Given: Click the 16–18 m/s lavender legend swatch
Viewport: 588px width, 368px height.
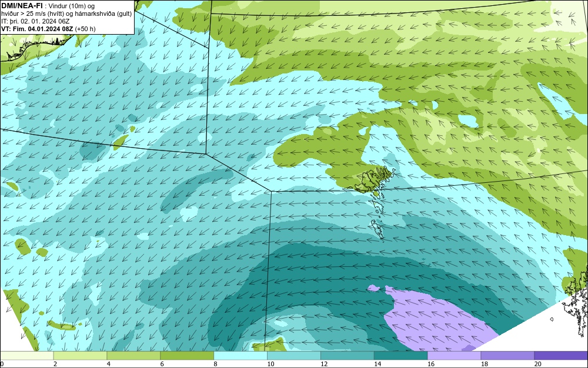Looking at the screenshot, I should (x=454, y=355).
